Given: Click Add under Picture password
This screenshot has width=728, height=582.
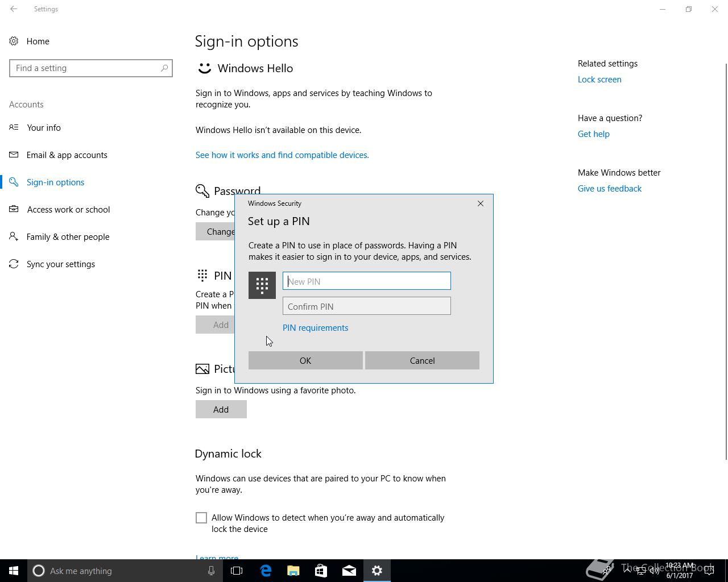Looking at the screenshot, I should [221, 409].
